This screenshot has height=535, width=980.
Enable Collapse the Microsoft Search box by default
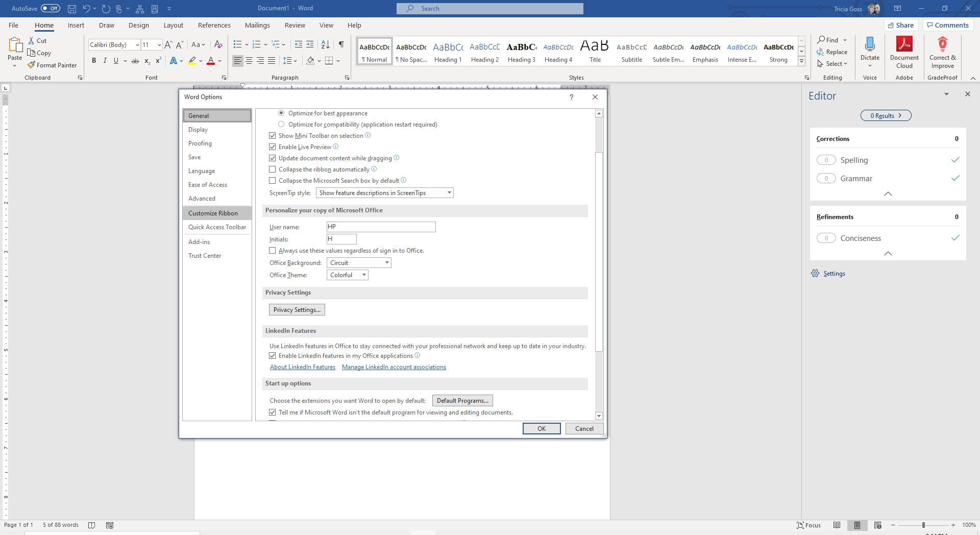(273, 181)
